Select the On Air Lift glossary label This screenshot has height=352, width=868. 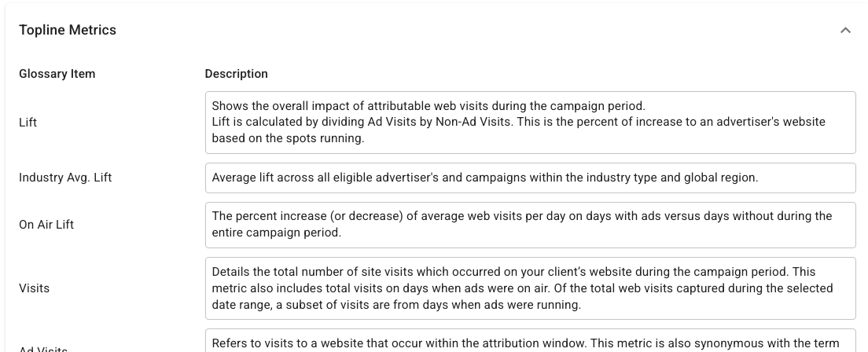(46, 225)
